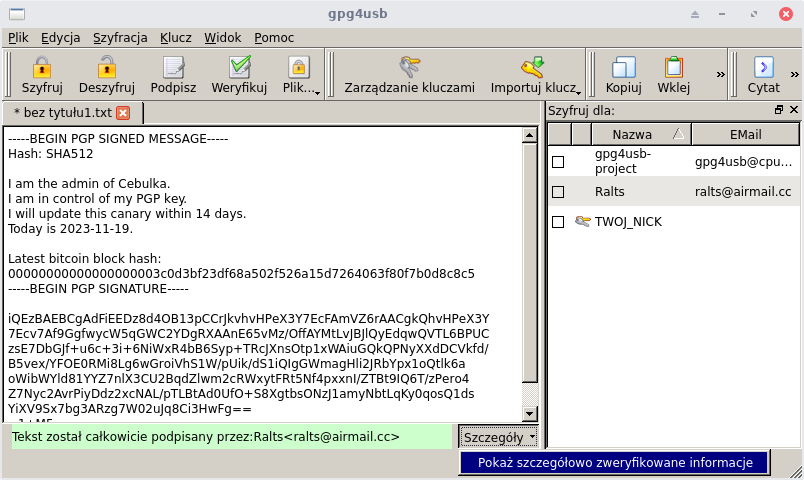Screen dimensions: 804x480
Task: Click the Cytat quote icon
Action: tap(763, 67)
